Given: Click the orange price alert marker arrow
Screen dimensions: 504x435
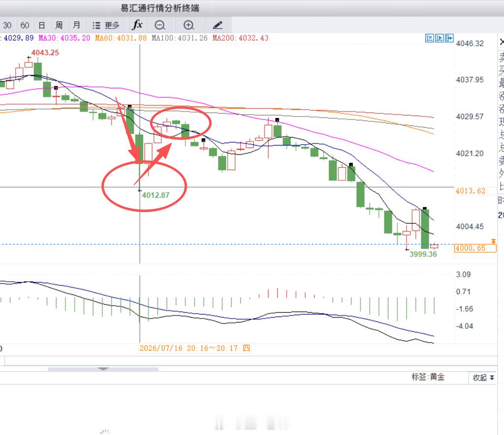Looking at the screenshot, I should pos(493,241).
